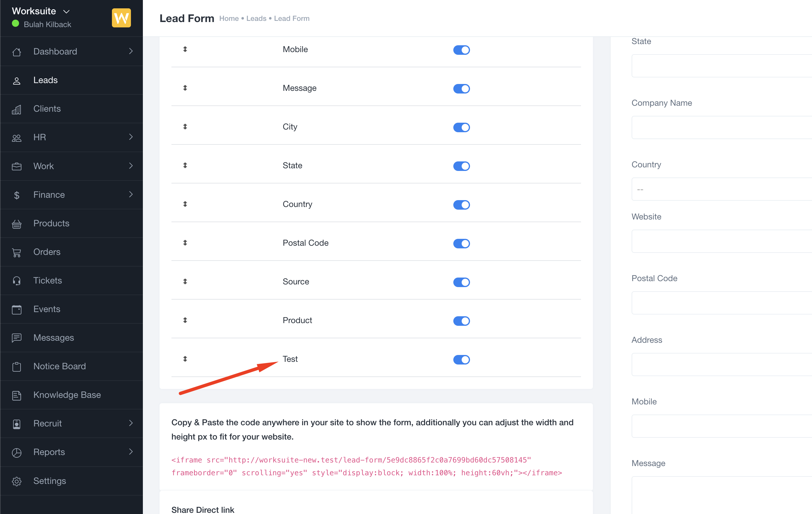The width and height of the screenshot is (812, 514).
Task: Click the Tickets headset icon
Action: [17, 281]
